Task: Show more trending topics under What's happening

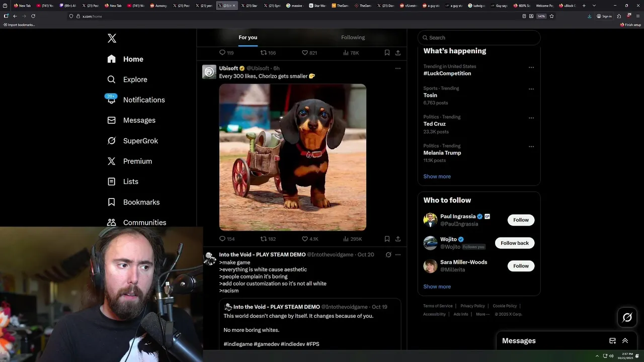Action: [x=437, y=176]
